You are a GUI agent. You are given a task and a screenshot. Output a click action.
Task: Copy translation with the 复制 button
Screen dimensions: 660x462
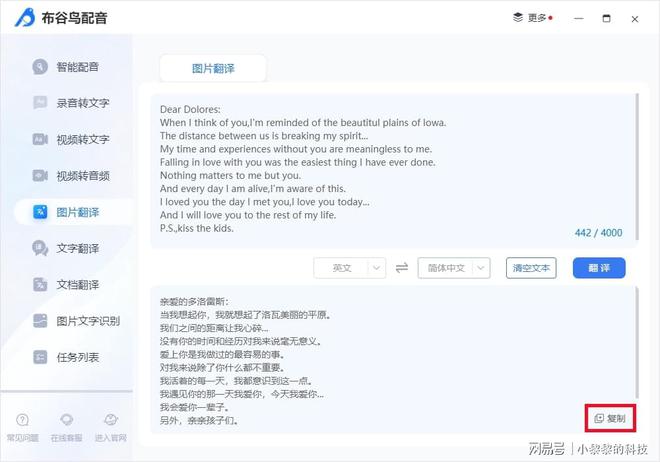click(x=610, y=418)
